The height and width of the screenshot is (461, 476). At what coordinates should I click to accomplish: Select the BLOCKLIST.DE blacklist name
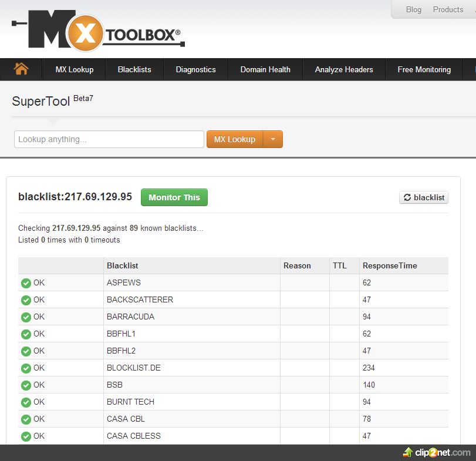(x=134, y=368)
